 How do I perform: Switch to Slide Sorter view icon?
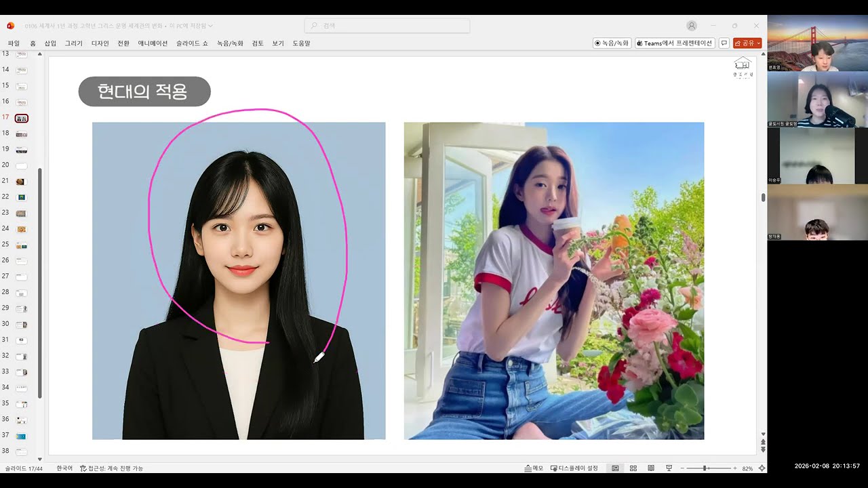633,468
